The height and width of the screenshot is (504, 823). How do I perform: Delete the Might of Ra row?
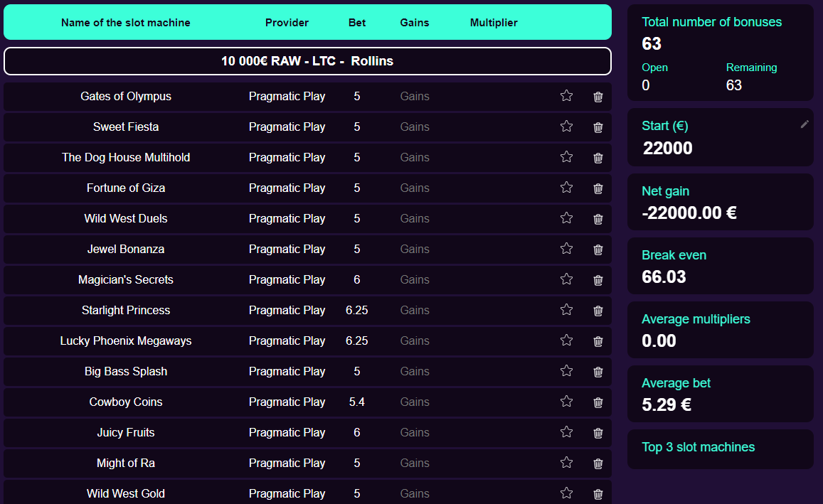(598, 463)
